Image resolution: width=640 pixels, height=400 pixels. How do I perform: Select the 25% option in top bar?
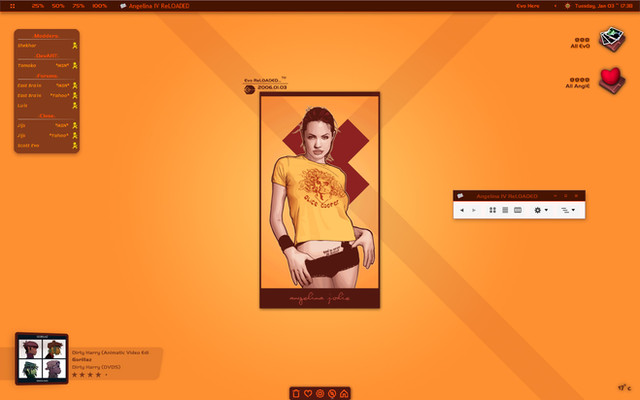(x=38, y=6)
